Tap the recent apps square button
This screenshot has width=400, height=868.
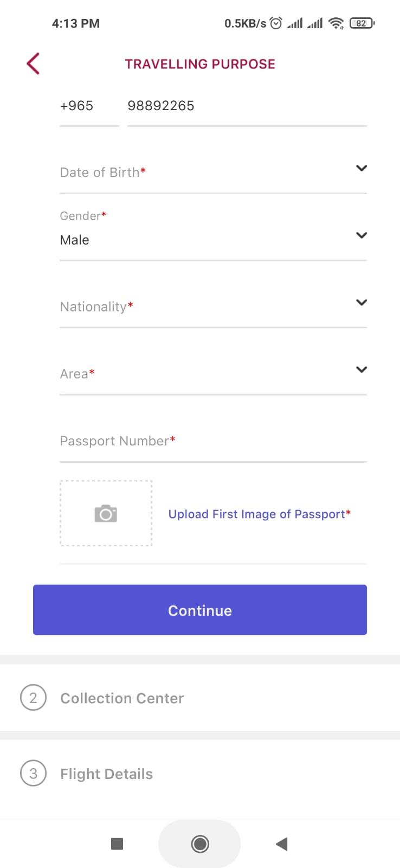tap(117, 844)
